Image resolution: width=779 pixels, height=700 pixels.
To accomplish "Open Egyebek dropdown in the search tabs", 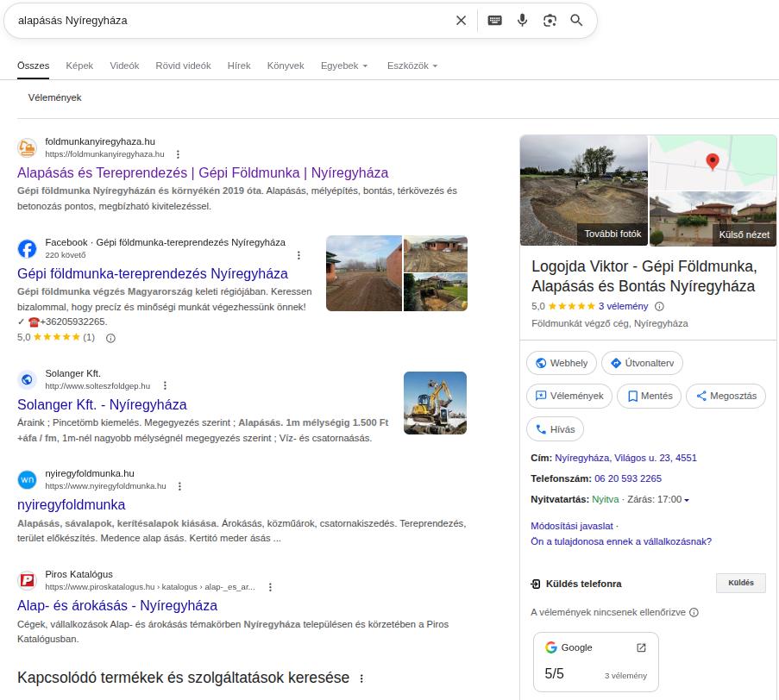I will (x=343, y=66).
